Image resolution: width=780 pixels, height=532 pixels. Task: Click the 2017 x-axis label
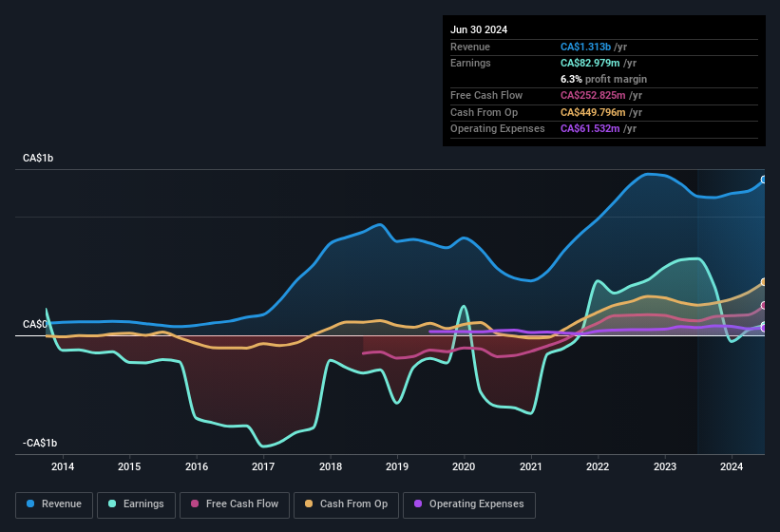(263, 466)
